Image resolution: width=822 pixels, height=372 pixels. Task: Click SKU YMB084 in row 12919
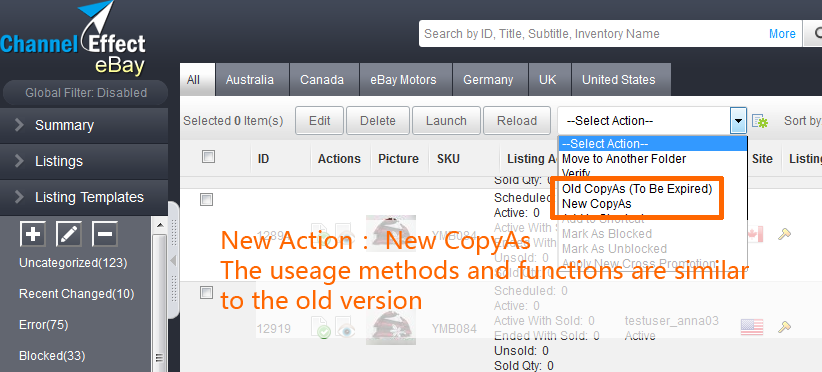454,329
